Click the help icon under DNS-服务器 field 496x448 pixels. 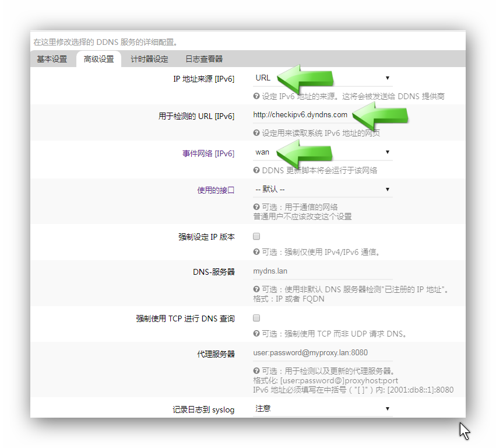[255, 289]
